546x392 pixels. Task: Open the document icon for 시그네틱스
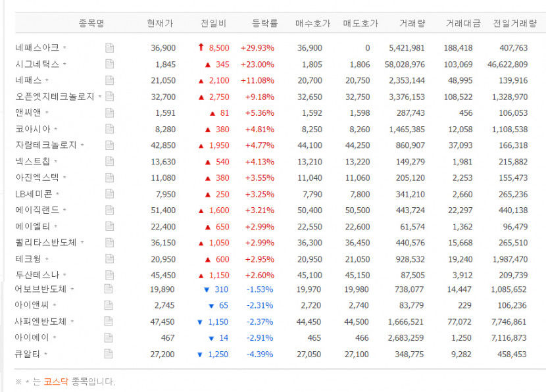[109, 64]
